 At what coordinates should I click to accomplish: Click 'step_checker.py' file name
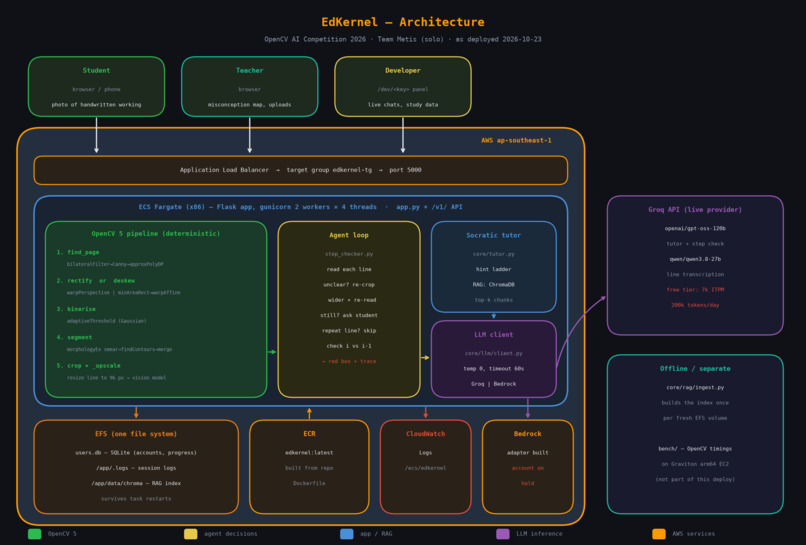tap(349, 253)
